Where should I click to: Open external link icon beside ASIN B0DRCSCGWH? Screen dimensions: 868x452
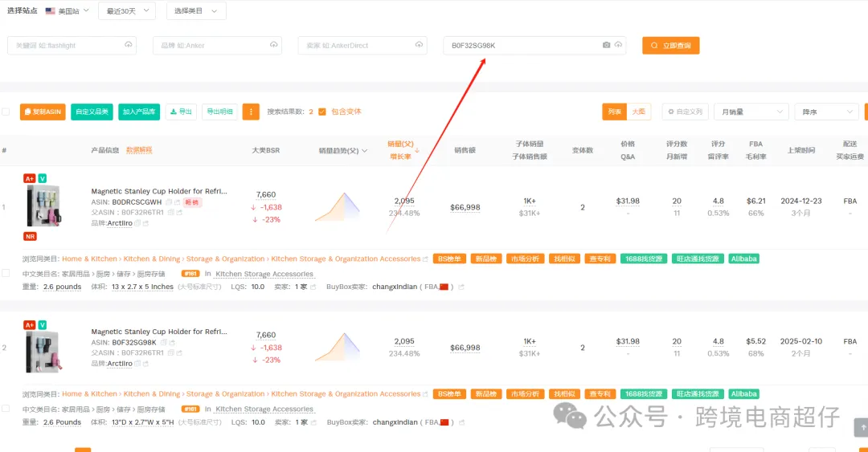177,202
